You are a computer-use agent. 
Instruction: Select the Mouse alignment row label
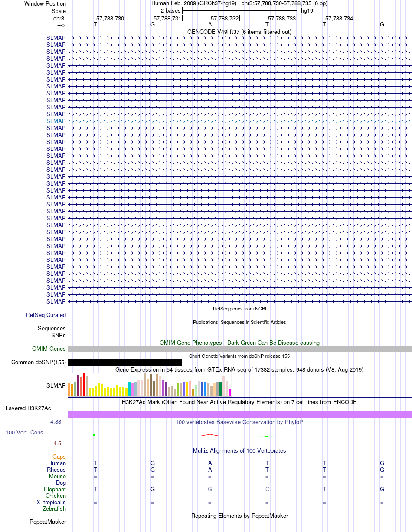click(58, 477)
